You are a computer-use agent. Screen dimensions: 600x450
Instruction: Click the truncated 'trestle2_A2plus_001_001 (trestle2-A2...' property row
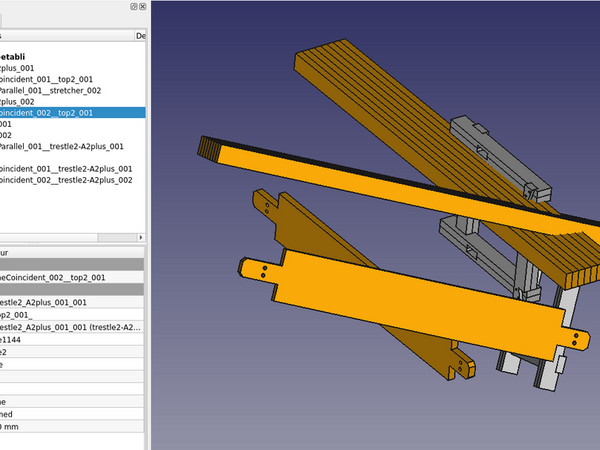[70, 327]
